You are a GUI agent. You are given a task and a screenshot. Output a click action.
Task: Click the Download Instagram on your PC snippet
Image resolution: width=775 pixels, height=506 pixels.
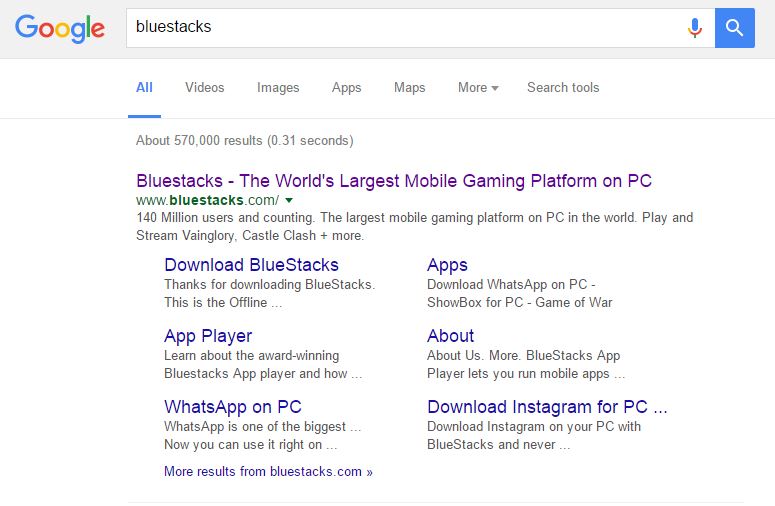[534, 435]
